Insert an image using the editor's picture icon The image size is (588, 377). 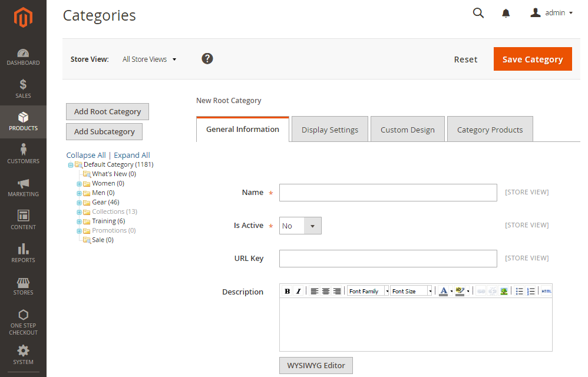pyautogui.click(x=504, y=291)
